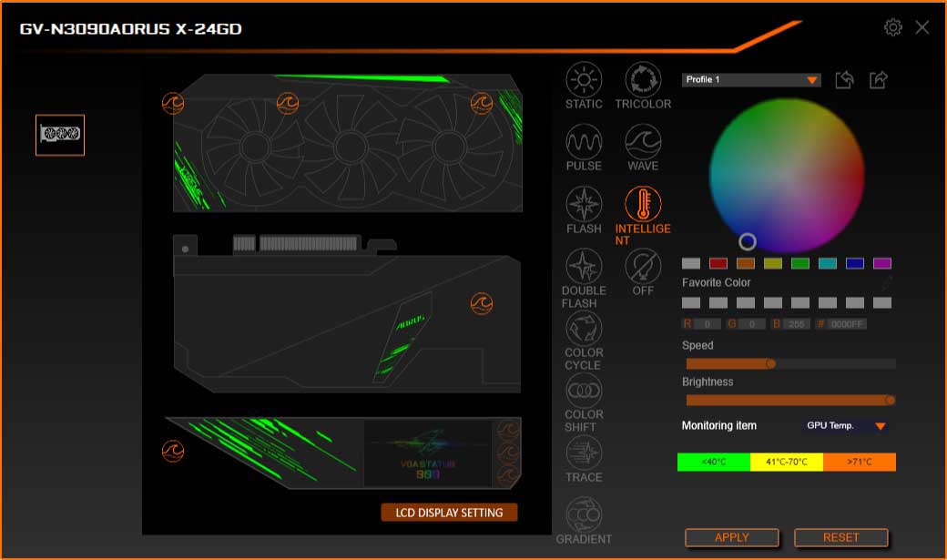Viewport: 947px width, 560px height.
Task: Import a profile with the import icon
Action: 844,80
